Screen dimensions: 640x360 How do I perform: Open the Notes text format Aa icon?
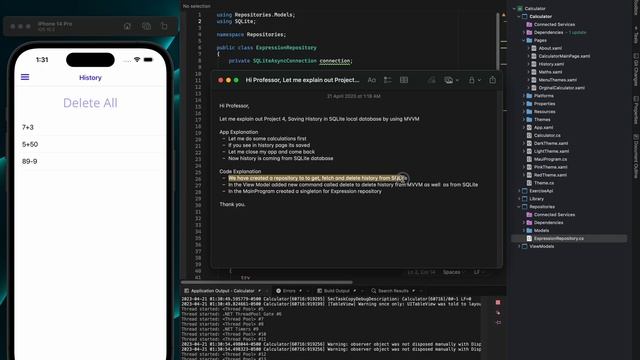tap(371, 80)
